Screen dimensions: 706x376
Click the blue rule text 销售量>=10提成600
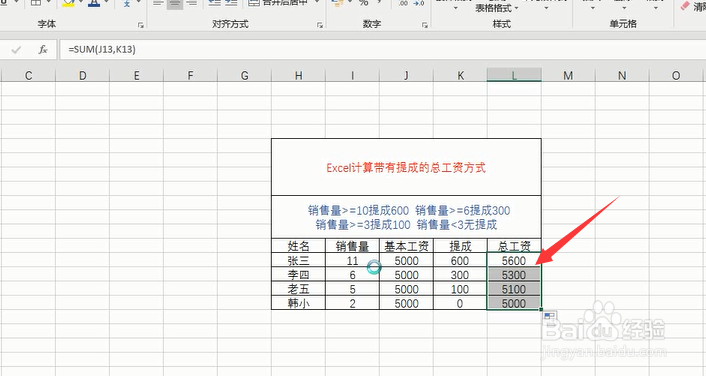pyautogui.click(x=358, y=210)
